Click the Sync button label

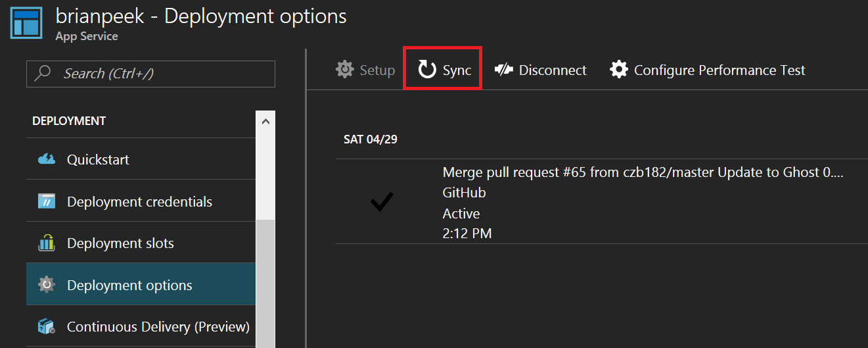457,70
